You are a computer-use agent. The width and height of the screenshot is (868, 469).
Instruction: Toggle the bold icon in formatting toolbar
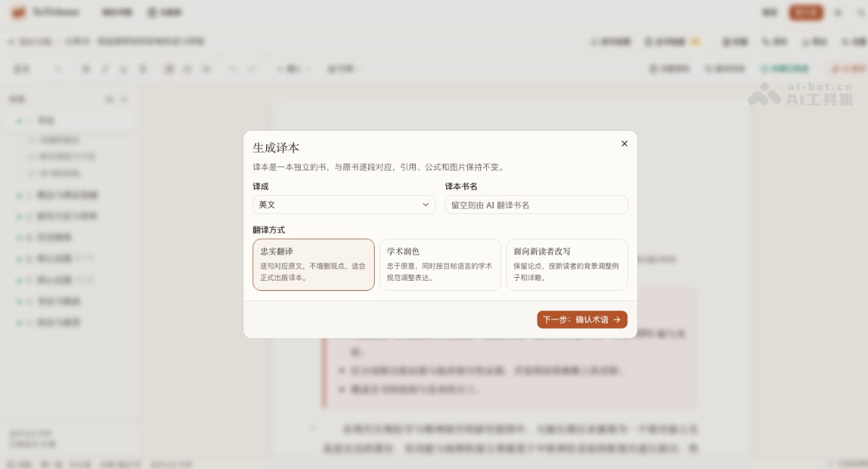(86, 69)
